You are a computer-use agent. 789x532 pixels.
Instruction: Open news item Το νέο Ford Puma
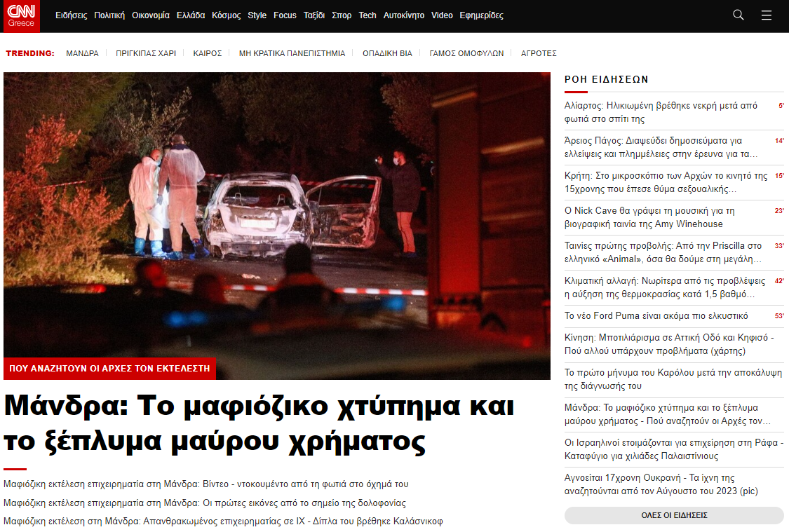pyautogui.click(x=656, y=316)
